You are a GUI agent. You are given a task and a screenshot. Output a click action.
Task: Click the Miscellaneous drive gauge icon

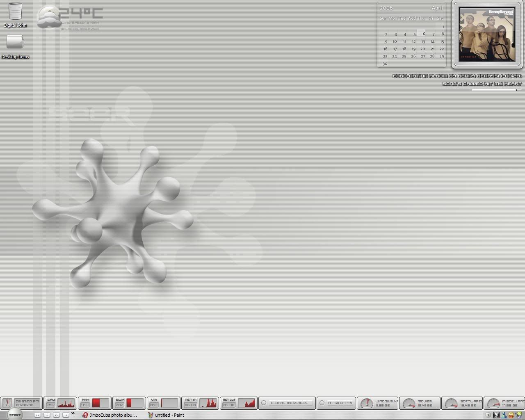[x=493, y=404]
